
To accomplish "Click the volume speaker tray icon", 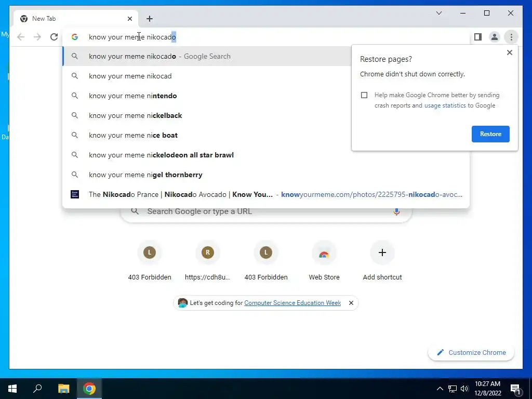I will pyautogui.click(x=464, y=389).
